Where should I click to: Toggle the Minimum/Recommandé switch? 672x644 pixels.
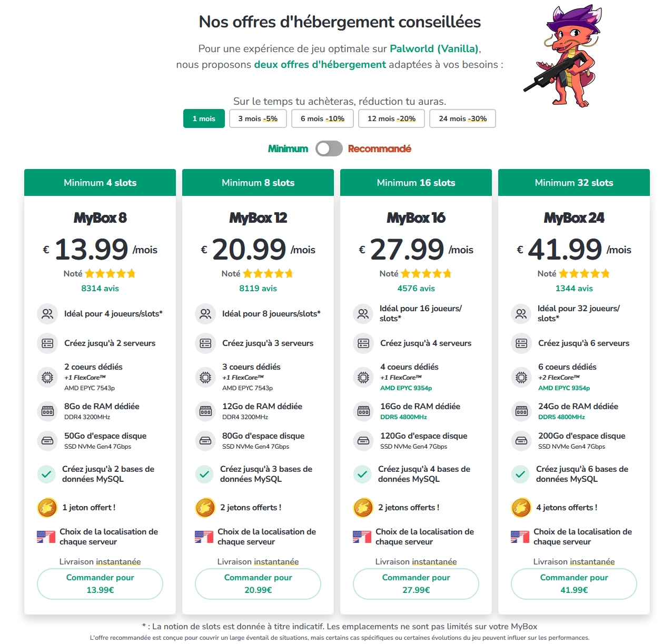click(329, 149)
